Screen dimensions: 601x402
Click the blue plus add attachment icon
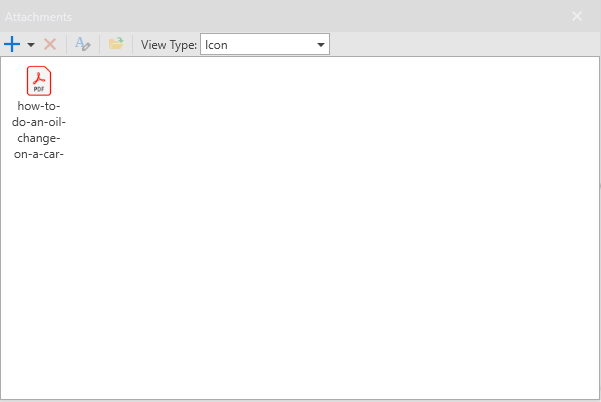point(12,44)
